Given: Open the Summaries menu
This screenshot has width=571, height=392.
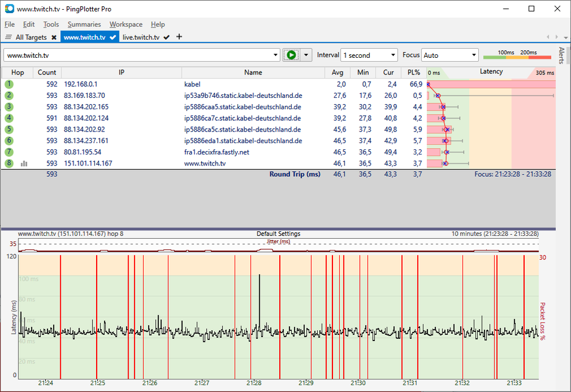Looking at the screenshot, I should click(84, 25).
